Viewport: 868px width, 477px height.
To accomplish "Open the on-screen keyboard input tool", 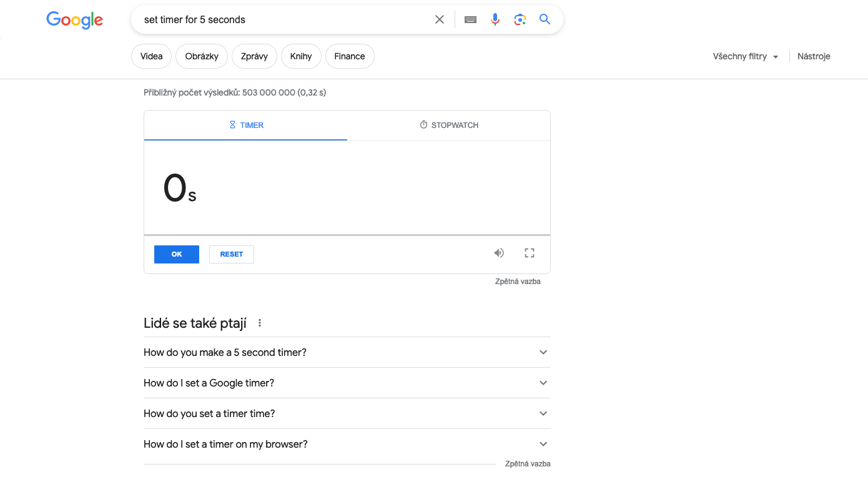I will pos(471,19).
